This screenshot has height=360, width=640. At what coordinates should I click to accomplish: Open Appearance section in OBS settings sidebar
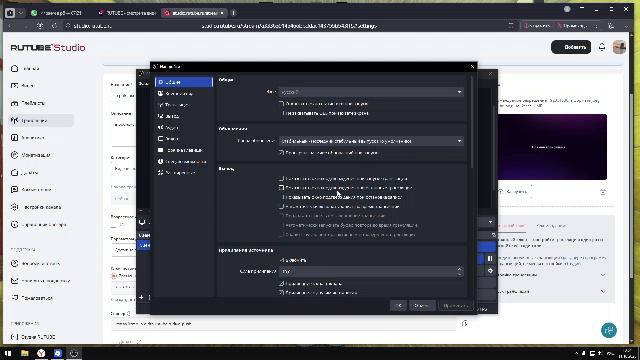(x=184, y=93)
